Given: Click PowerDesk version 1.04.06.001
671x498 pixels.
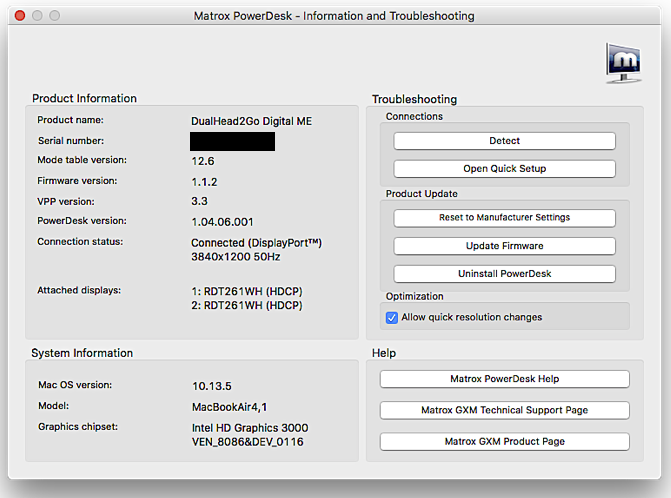Looking at the screenshot, I should pos(222,222).
